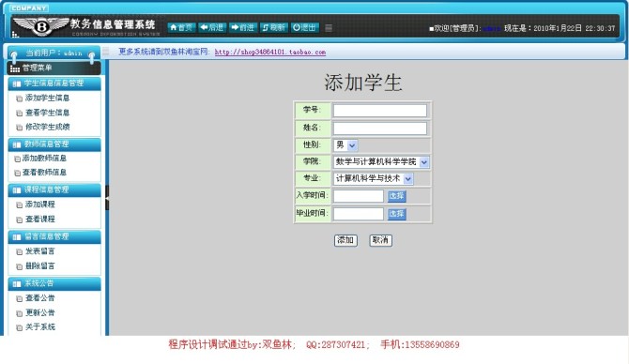This screenshot has width=629, height=364.
Task: Open 关于系统 in the sidebar
Action: 40,327
